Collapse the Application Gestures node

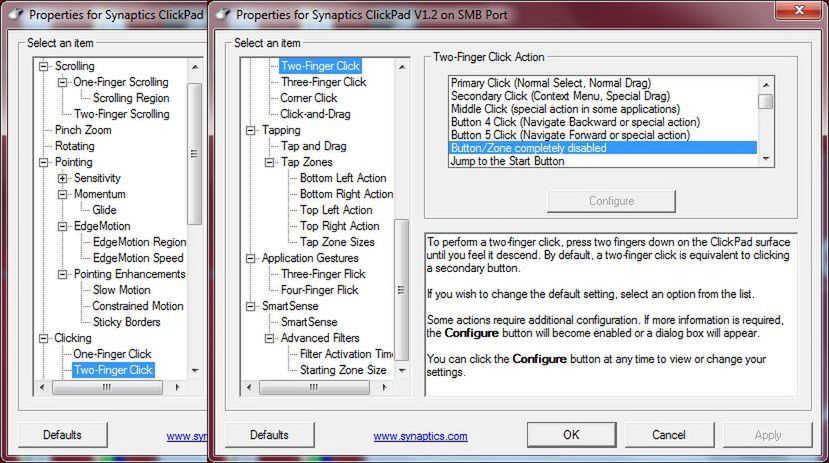pyautogui.click(x=251, y=258)
